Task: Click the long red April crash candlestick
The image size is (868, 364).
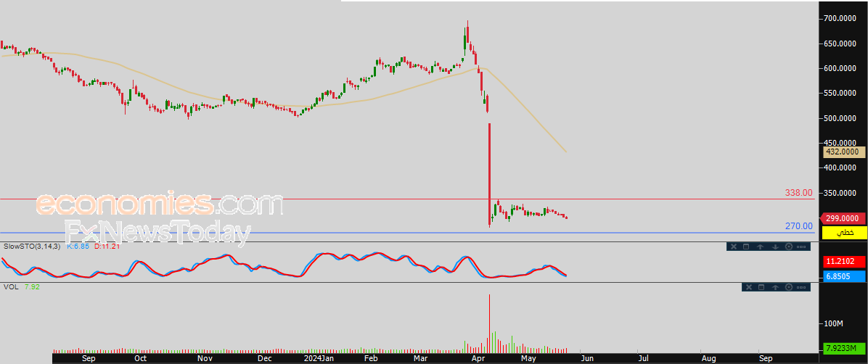Action: 489,174
